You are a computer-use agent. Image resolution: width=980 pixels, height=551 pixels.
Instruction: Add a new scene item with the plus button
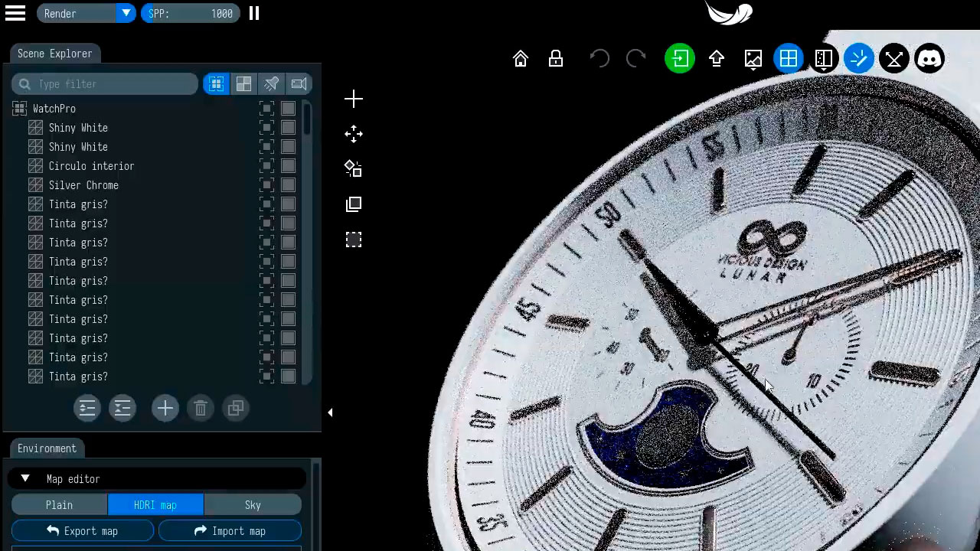[x=165, y=408]
